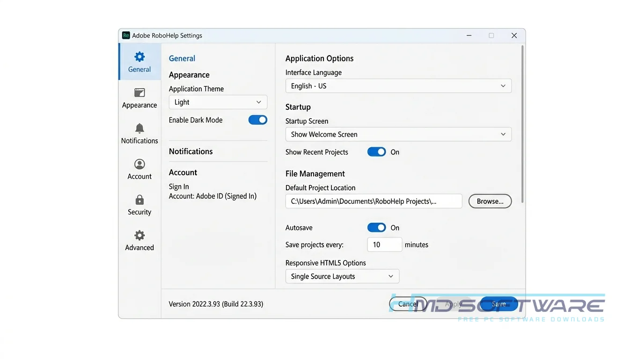Click the Save projects every label

315,245
